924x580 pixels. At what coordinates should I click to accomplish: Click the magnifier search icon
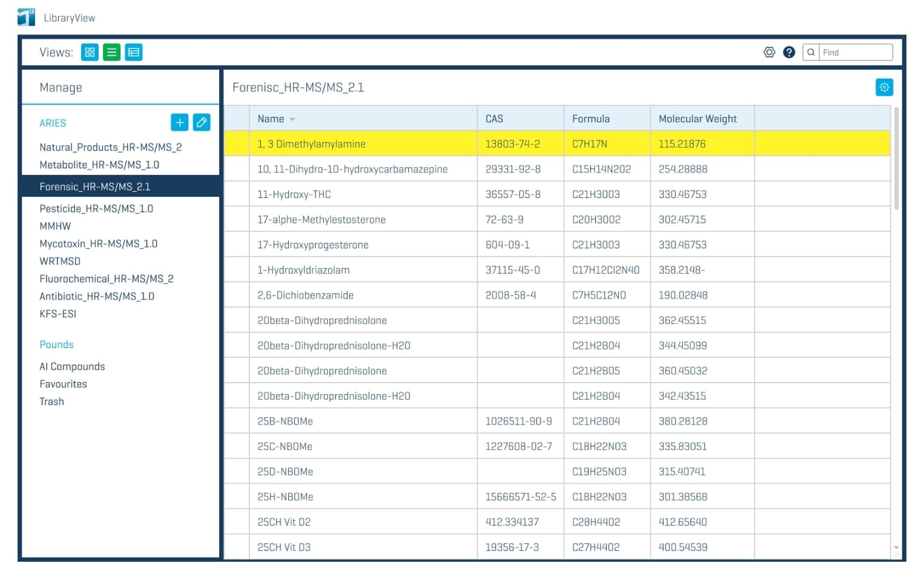pyautogui.click(x=811, y=52)
